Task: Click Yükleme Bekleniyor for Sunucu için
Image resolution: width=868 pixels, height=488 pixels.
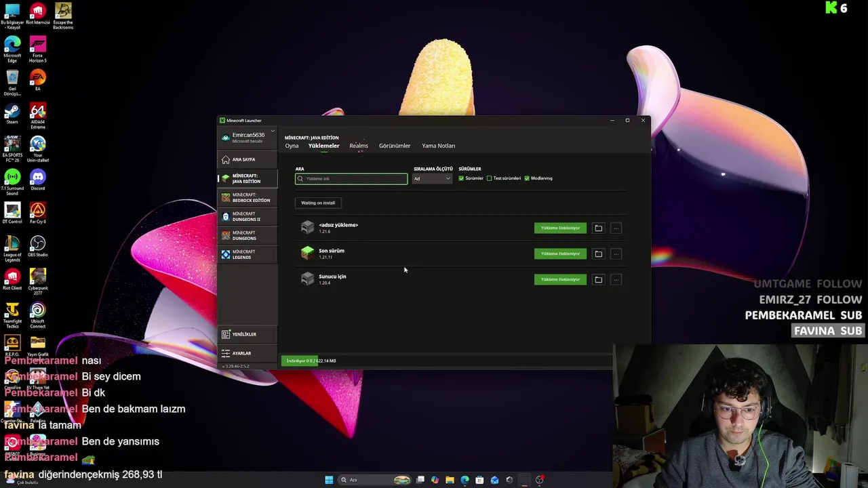Action: (x=560, y=279)
